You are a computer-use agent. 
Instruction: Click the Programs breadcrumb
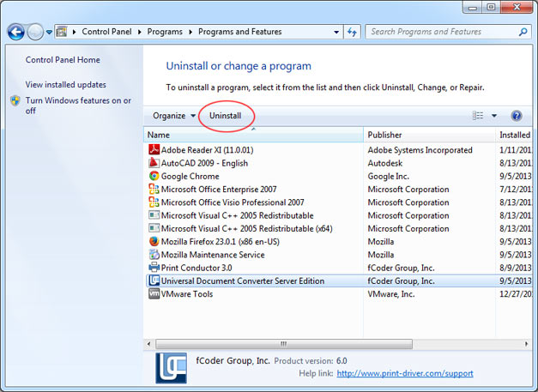165,32
